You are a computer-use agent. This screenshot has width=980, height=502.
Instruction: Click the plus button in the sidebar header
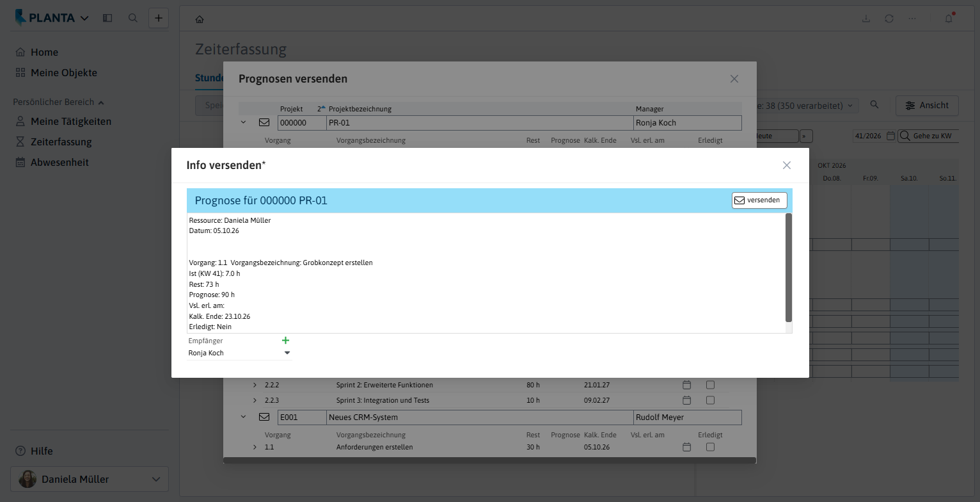click(159, 18)
